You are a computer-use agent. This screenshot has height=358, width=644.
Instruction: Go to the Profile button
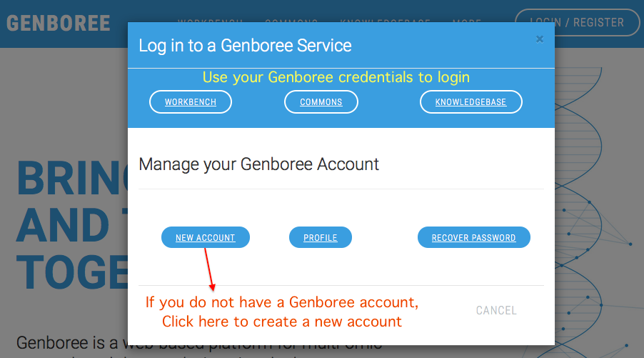[x=321, y=238]
